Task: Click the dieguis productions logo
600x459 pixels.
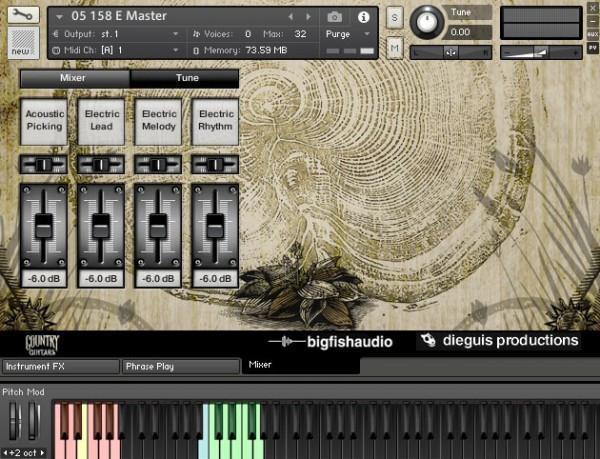Action: 500,341
